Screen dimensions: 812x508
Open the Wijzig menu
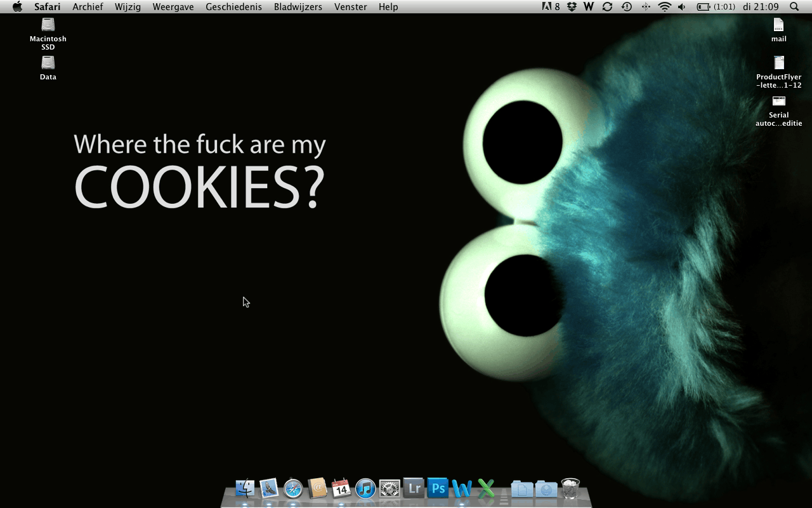[x=128, y=7]
